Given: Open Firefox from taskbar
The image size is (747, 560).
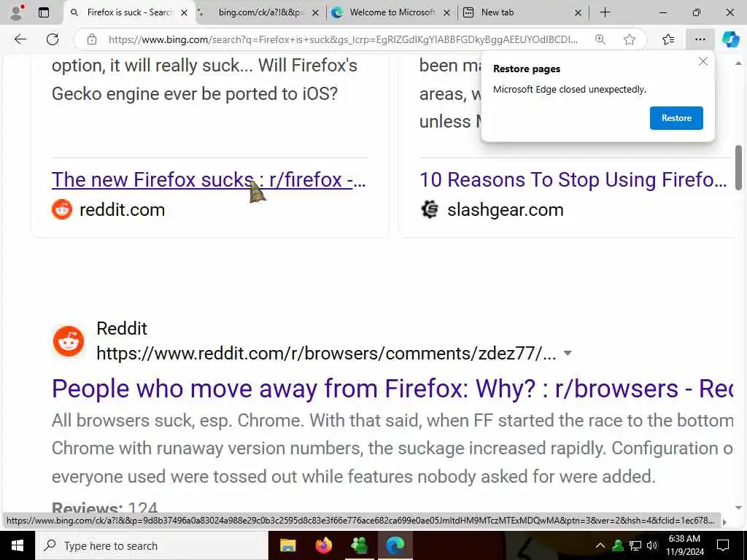Looking at the screenshot, I should click(324, 545).
